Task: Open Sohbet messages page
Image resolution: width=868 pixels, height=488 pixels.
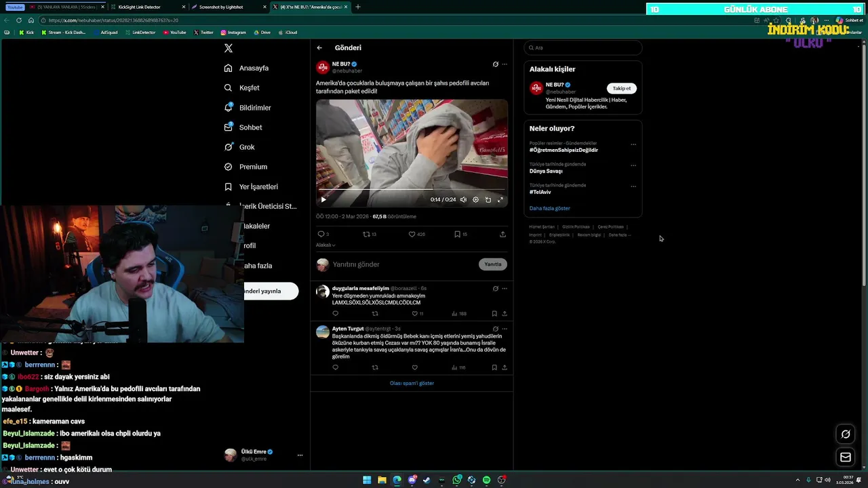Action: (x=243, y=127)
